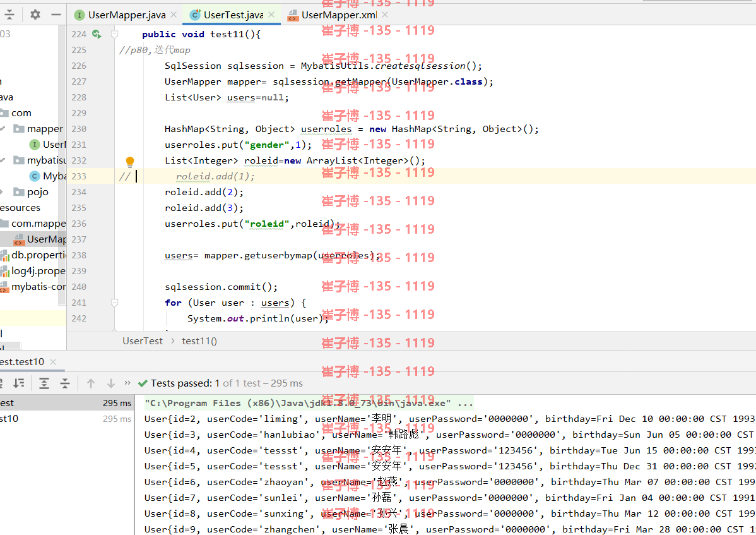
Task: Select the test10 result row
Action: [x=66, y=419]
